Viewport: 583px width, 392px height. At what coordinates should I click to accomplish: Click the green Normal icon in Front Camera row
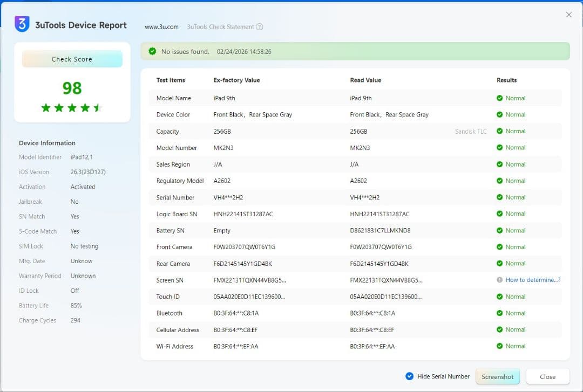click(499, 247)
